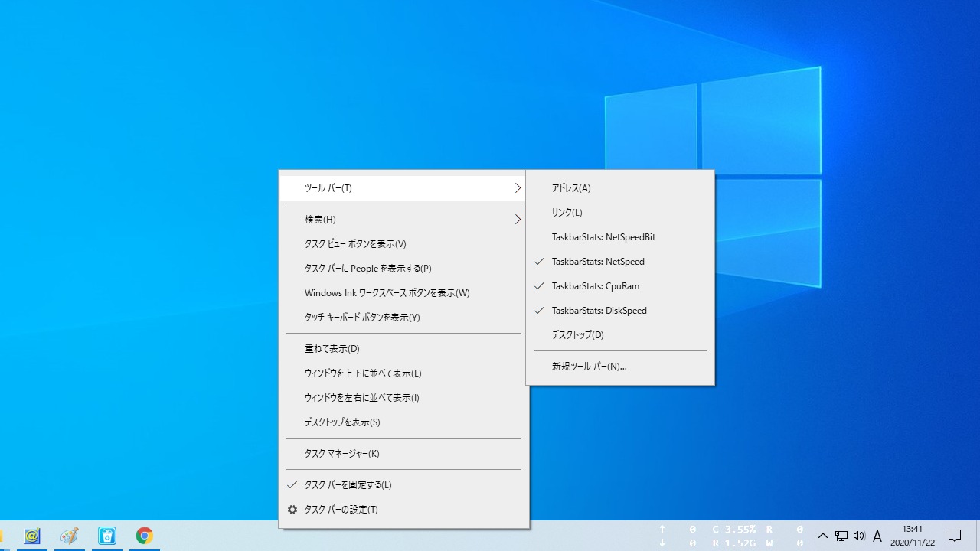Click the IME input mode A indicator

point(877,536)
